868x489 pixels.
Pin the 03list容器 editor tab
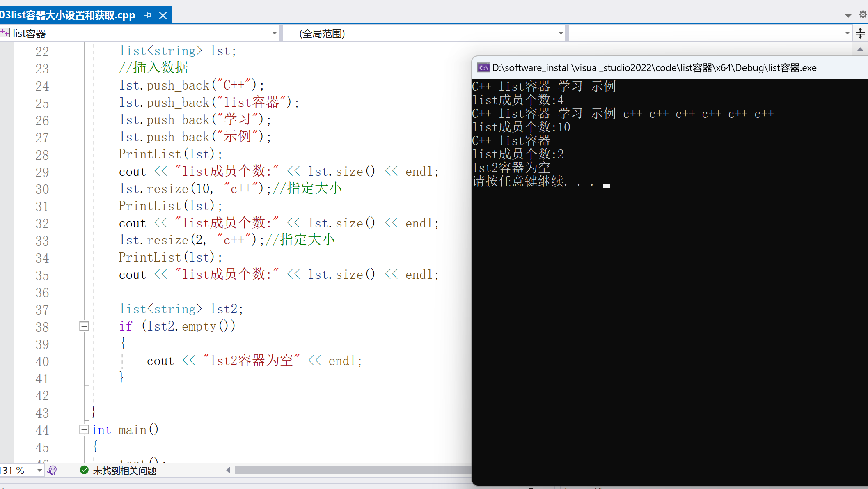coord(148,15)
